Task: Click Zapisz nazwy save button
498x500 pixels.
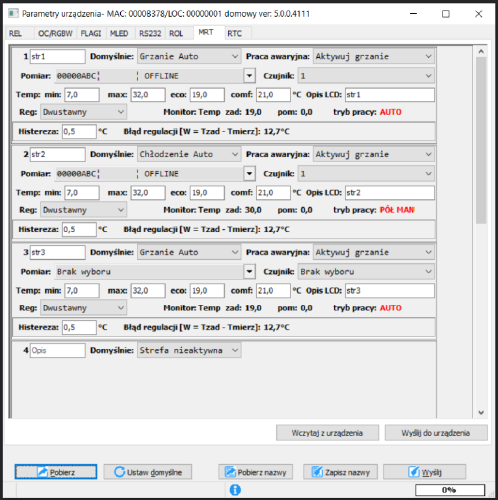Action: pos(340,472)
